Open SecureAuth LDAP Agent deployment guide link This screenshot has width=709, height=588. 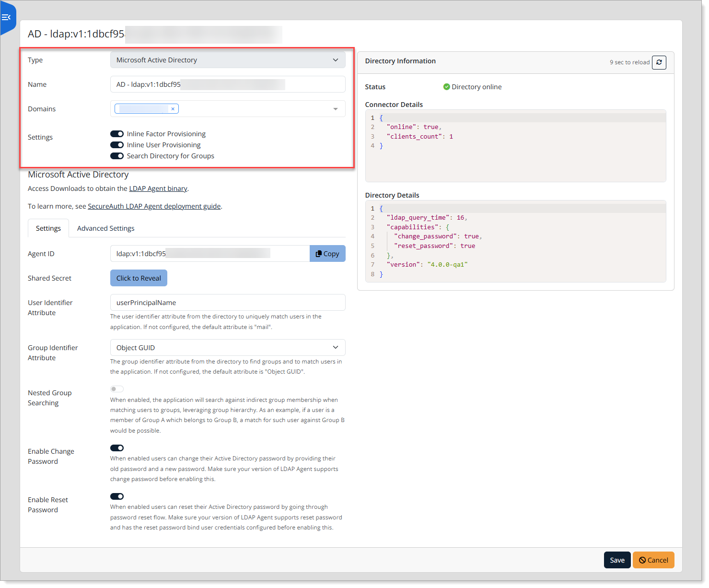[x=154, y=206]
